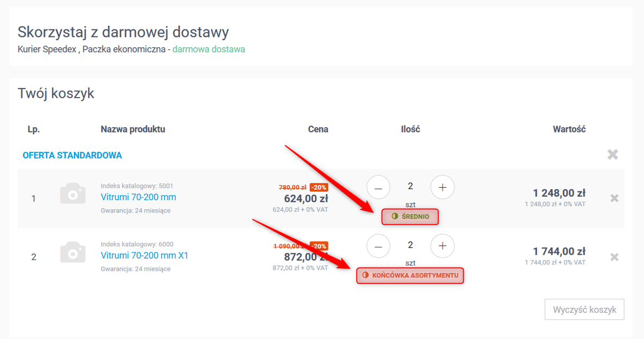
Task: Click -20% discount badge on second product
Action: (x=319, y=246)
